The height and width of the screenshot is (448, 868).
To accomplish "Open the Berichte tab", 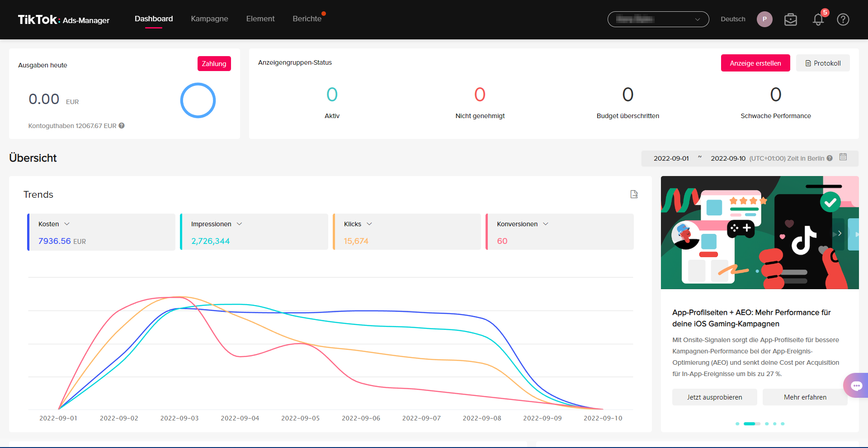I will click(307, 19).
